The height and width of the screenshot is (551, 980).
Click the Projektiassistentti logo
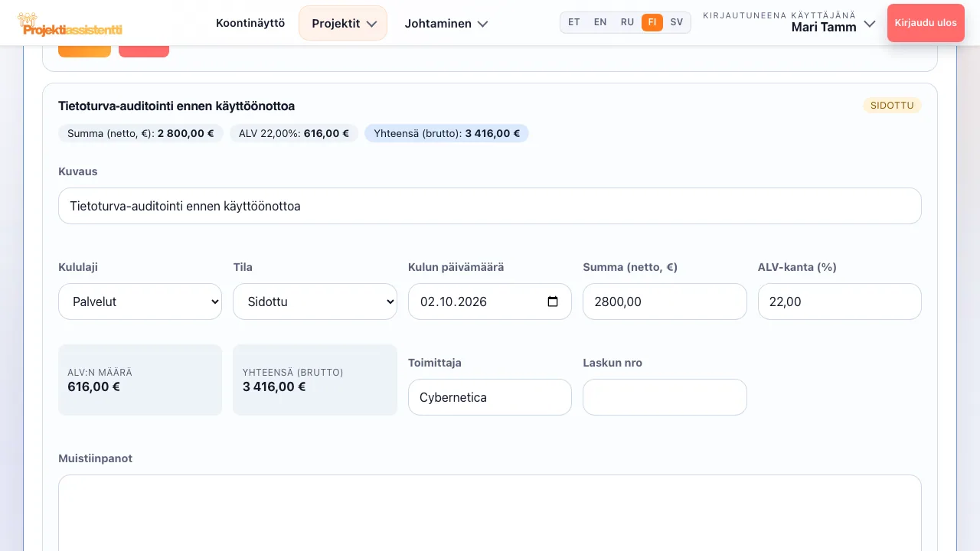pos(70,24)
